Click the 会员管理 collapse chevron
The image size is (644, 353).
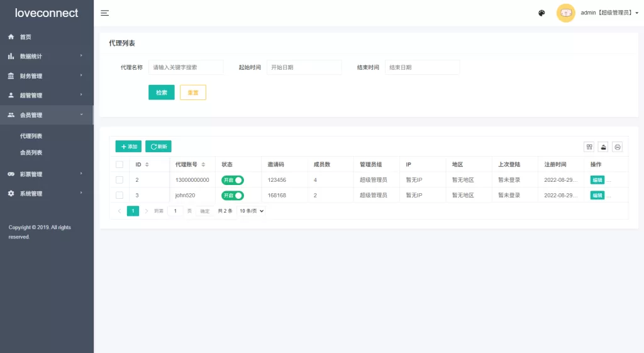[81, 115]
